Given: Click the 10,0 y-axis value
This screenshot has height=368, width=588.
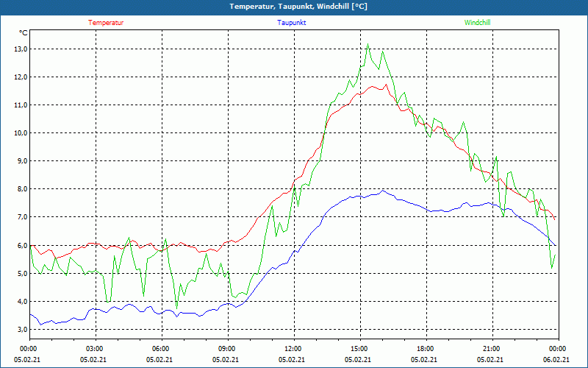Looking at the screenshot, I should point(20,133).
